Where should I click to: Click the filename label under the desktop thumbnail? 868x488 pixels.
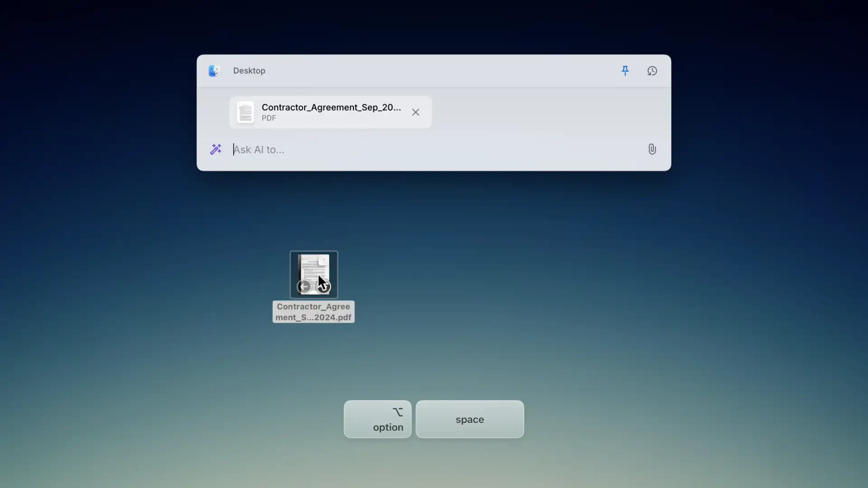point(313,312)
